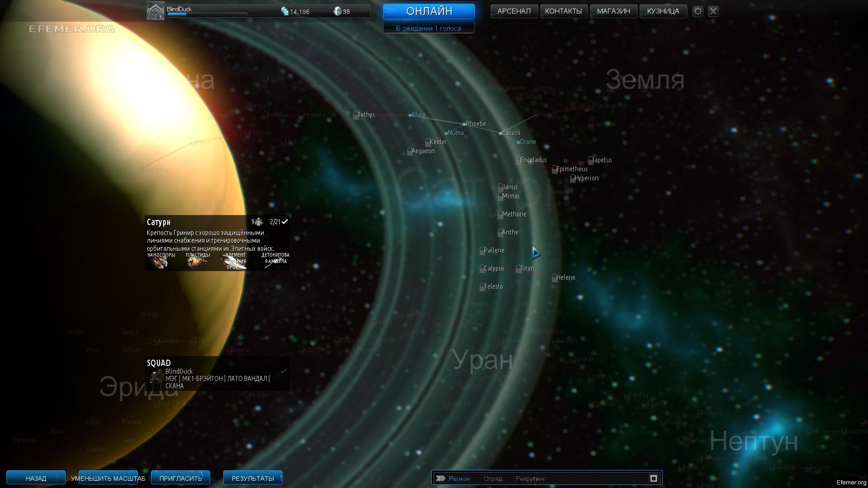Viewport: 868px width, 488px height.
Task: Click the УМЕНЬШИТЬ МАСШТАБ button
Action: coord(108,478)
